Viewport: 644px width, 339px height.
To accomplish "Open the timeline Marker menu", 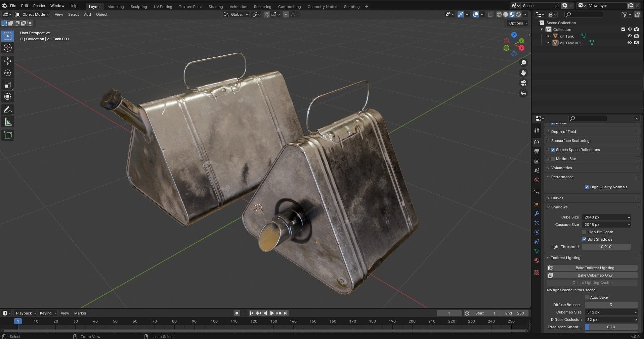I will click(x=80, y=313).
